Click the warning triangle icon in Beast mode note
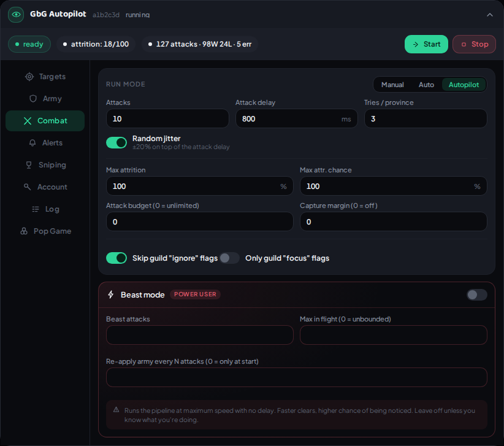This screenshot has width=504, height=446. click(116, 410)
